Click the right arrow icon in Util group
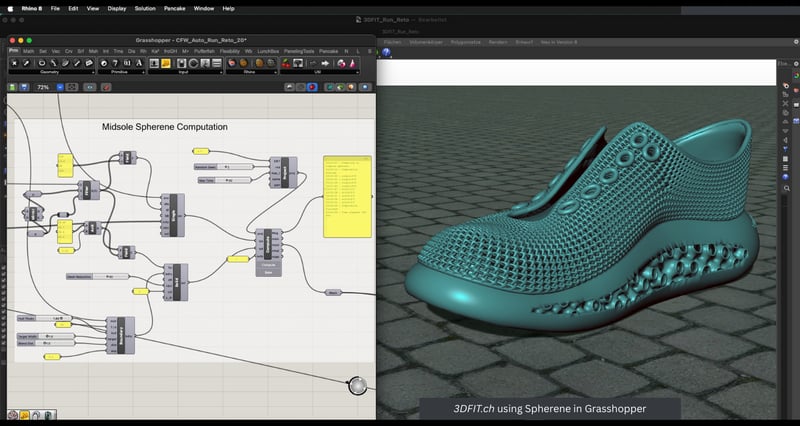Screen dimensions: 800x426 (x=325, y=63)
